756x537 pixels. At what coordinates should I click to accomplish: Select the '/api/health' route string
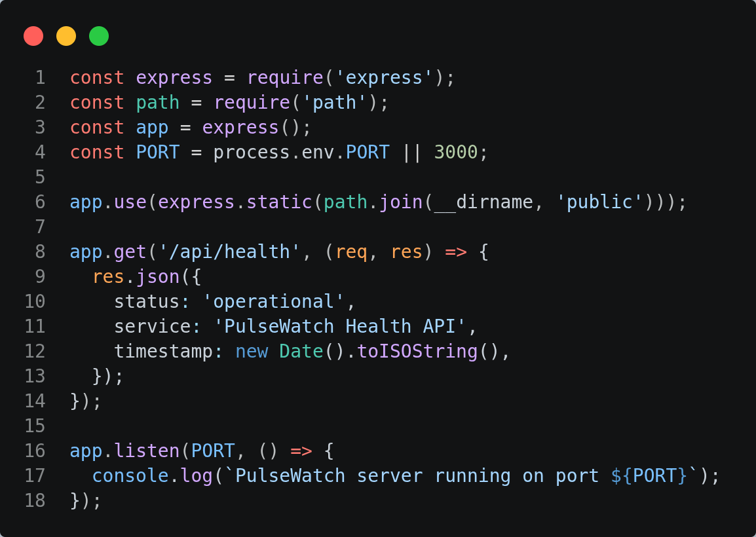[x=229, y=251]
